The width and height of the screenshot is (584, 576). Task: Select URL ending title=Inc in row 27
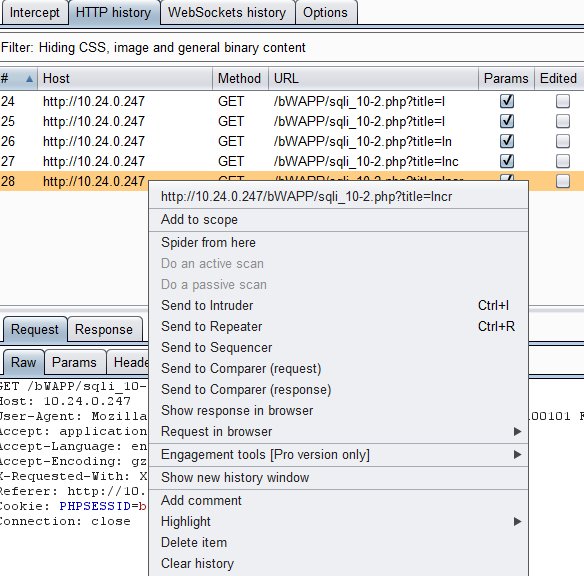tap(366, 162)
